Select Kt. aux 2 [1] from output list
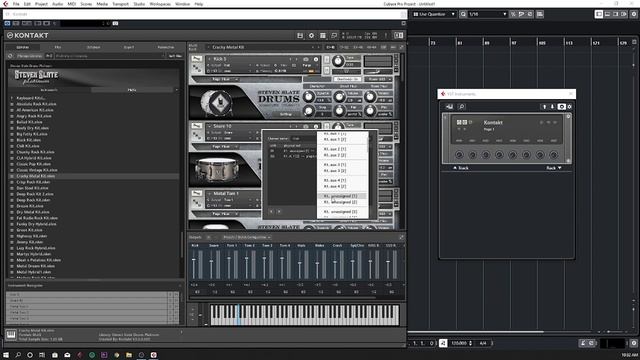Image resolution: width=640 pixels, height=360 pixels. 335,149
